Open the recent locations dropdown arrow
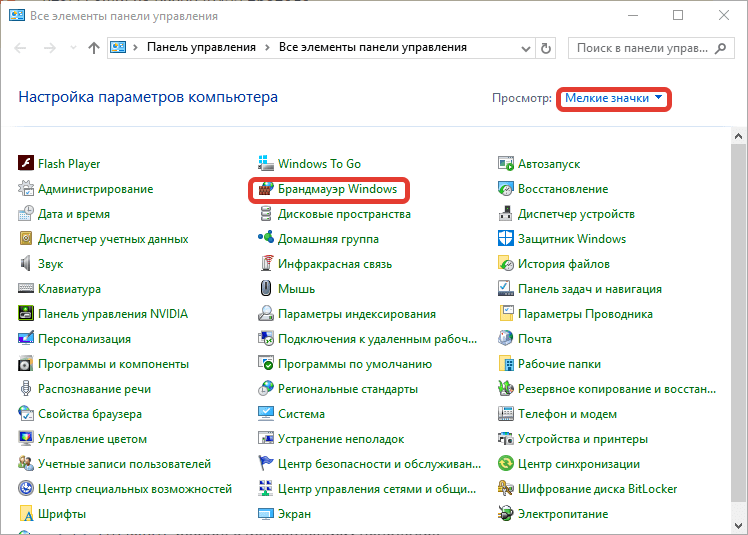 click(x=73, y=48)
